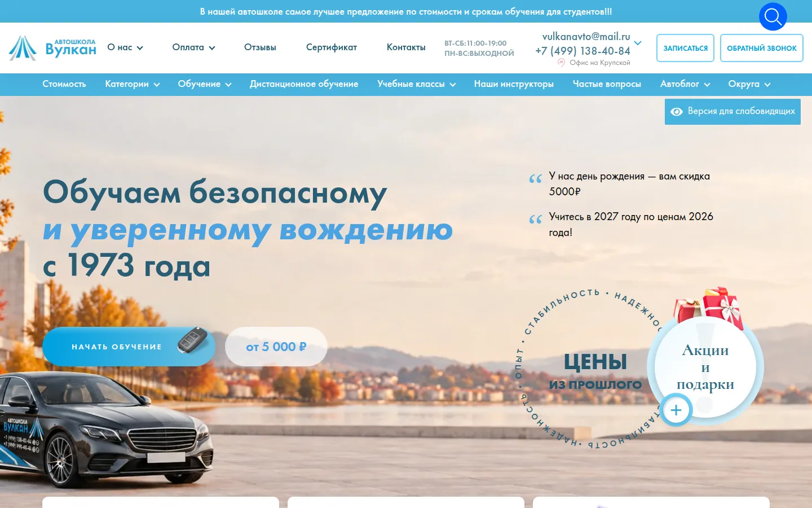
Task: Click the top student offer banner text
Action: pos(406,11)
